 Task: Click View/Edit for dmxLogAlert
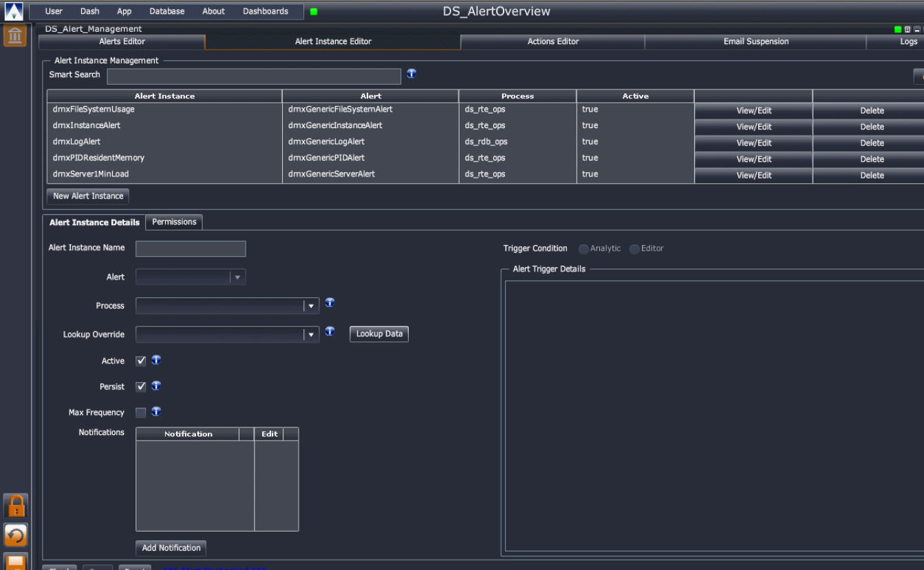coord(754,143)
